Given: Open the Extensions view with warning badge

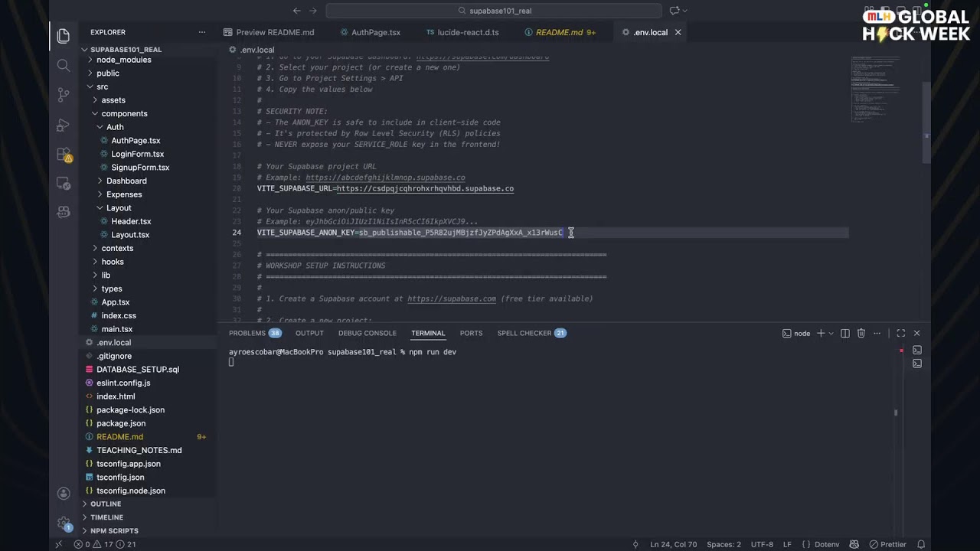Looking at the screenshot, I should (64, 155).
